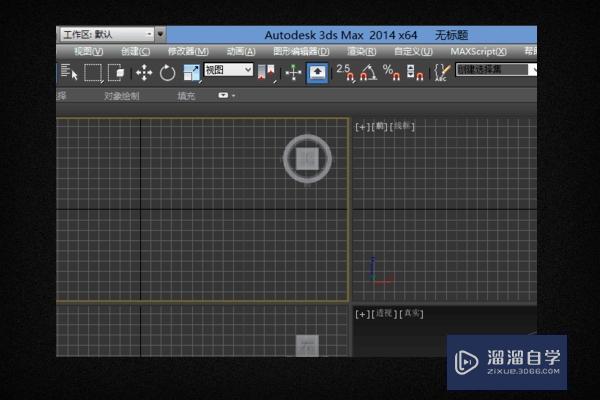Click the Use Pivot Point Center icon
The height and width of the screenshot is (400, 600).
click(x=267, y=72)
